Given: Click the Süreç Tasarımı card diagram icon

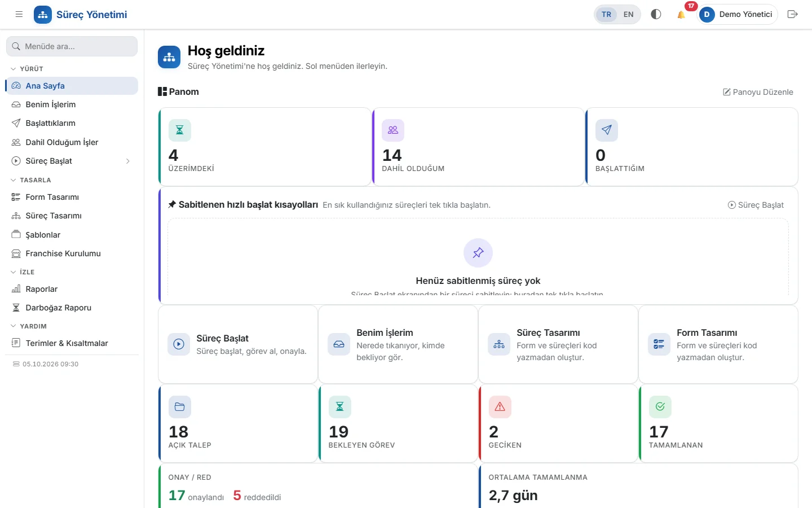Looking at the screenshot, I should tap(499, 344).
